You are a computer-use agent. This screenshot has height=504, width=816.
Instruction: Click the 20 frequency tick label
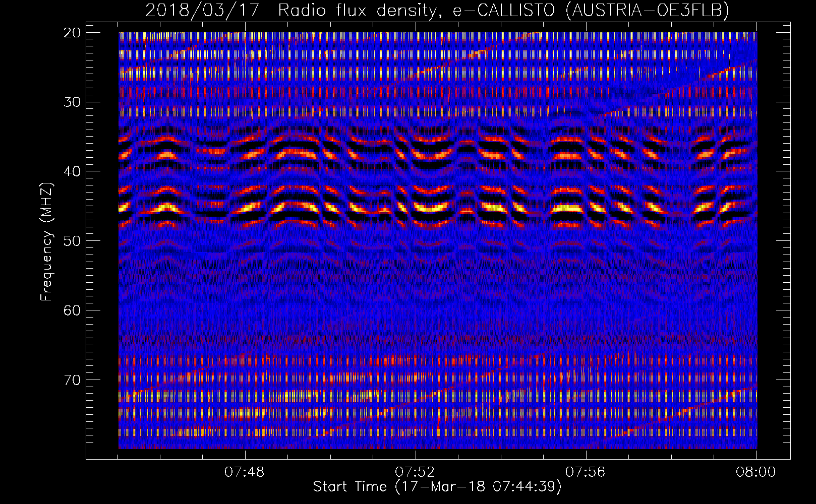72,33
